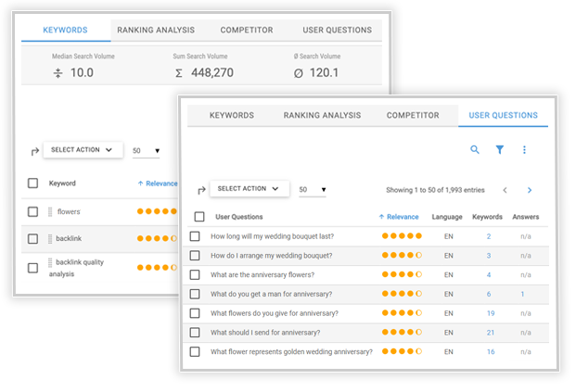This screenshot has height=392, width=576.
Task: Click keyword count 19 link
Action: click(490, 313)
